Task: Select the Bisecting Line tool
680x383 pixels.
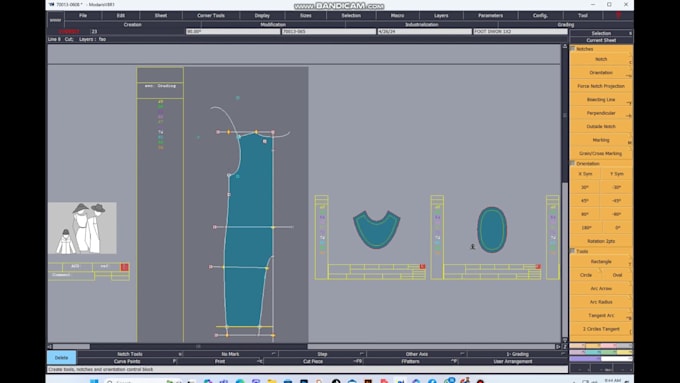Action: (601, 99)
